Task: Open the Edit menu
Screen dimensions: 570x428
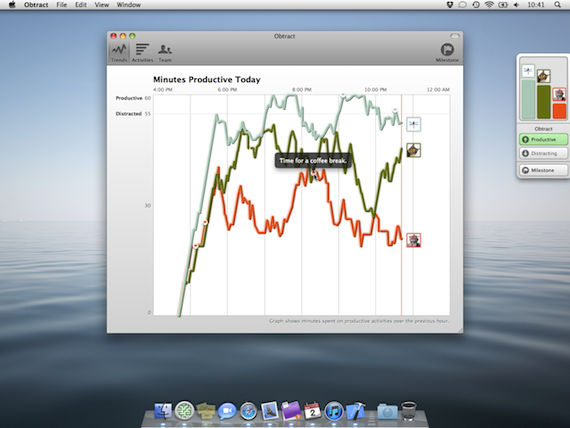Action: coord(81,5)
